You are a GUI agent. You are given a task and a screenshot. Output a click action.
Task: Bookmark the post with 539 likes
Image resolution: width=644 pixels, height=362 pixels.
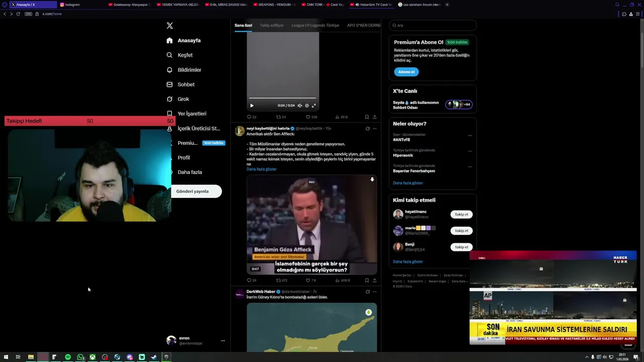pos(367,117)
